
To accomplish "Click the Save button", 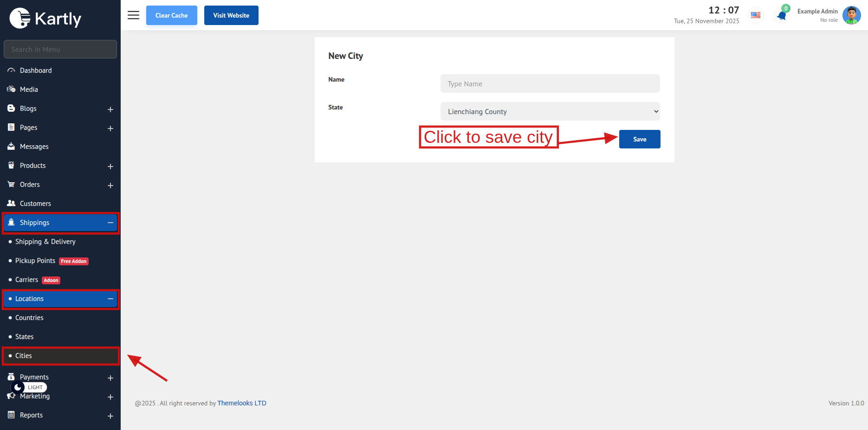I will point(639,139).
